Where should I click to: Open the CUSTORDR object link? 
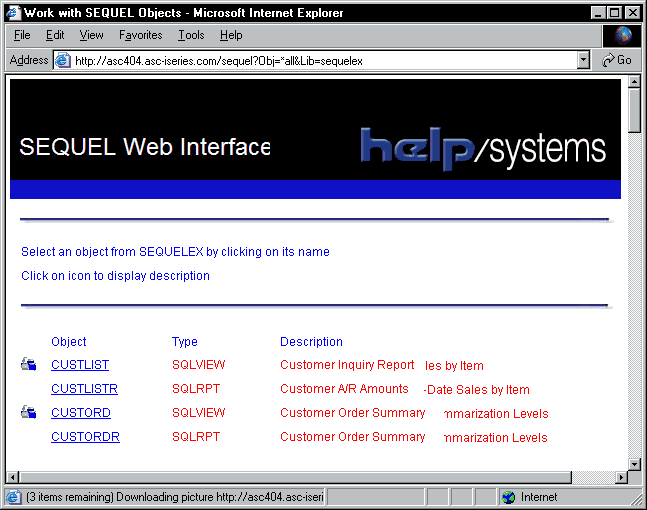[x=85, y=437]
